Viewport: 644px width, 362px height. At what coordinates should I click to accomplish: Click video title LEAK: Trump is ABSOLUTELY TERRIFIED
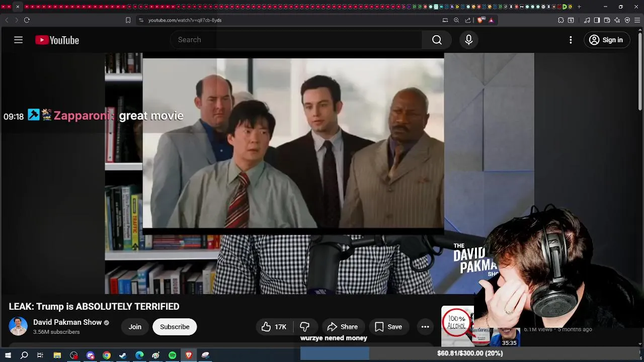point(94,307)
